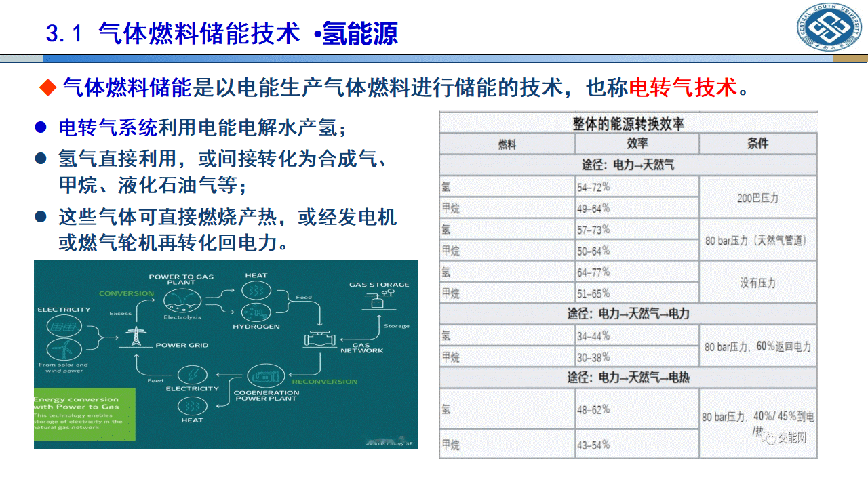Click the electrolysis icon under Power to Gas Plant
The image size is (868, 488).
[182, 300]
